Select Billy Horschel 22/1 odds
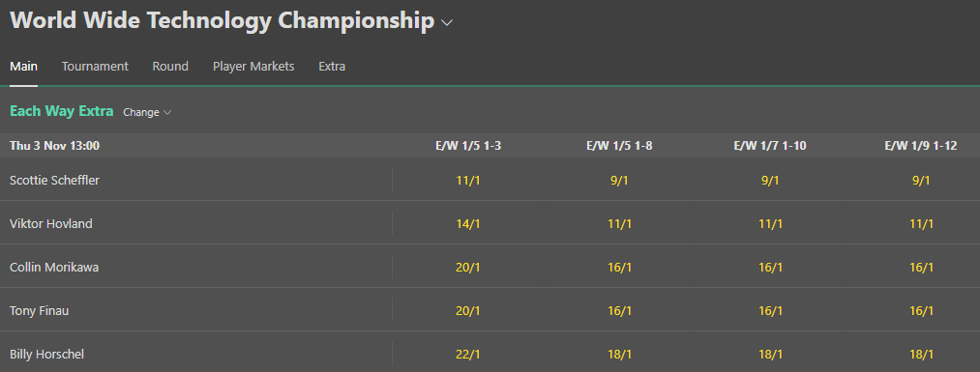This screenshot has height=372, width=980. click(468, 354)
